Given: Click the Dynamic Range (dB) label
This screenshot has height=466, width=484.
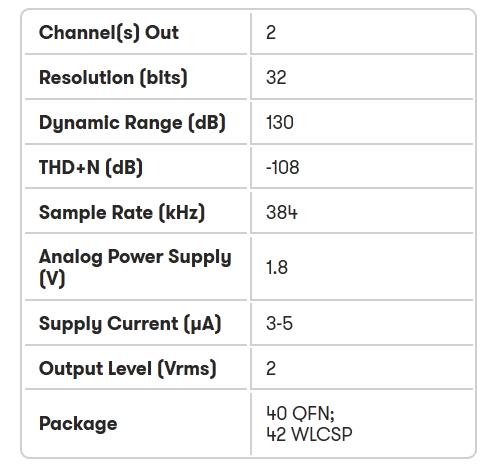Looking at the screenshot, I should [x=132, y=123].
